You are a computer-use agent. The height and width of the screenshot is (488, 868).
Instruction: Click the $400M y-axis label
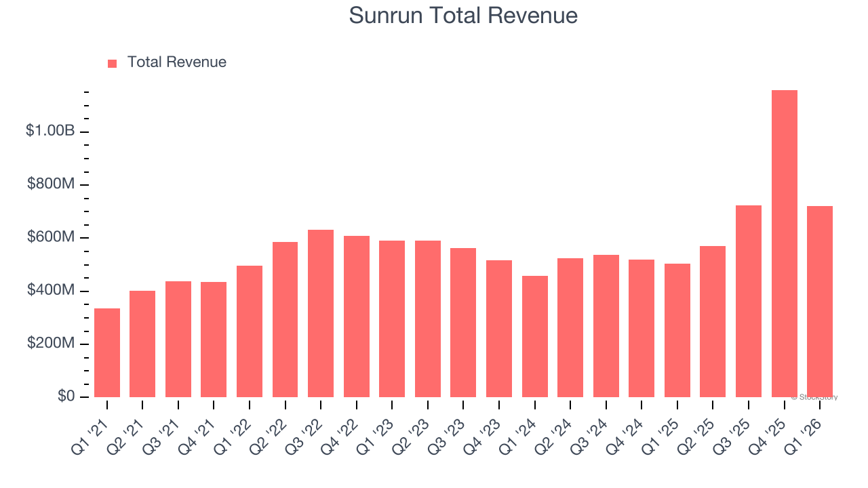tap(51, 290)
